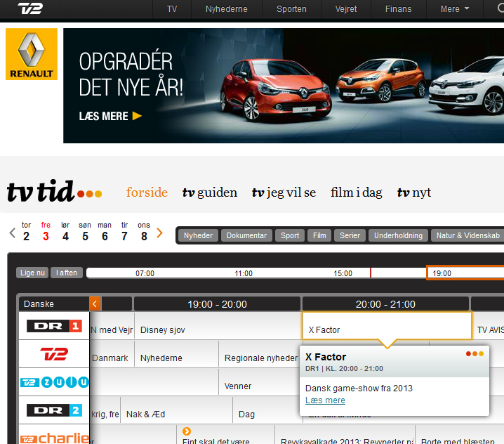Image resolution: width=504 pixels, height=444 pixels.
Task: Open Dag programme on DR2
Action: click(267, 410)
